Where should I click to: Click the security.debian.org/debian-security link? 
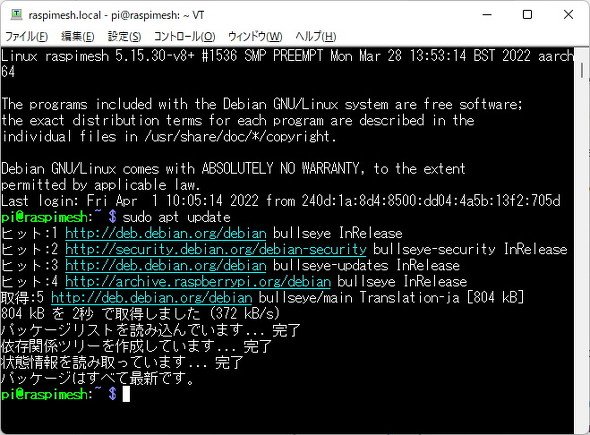coord(216,249)
